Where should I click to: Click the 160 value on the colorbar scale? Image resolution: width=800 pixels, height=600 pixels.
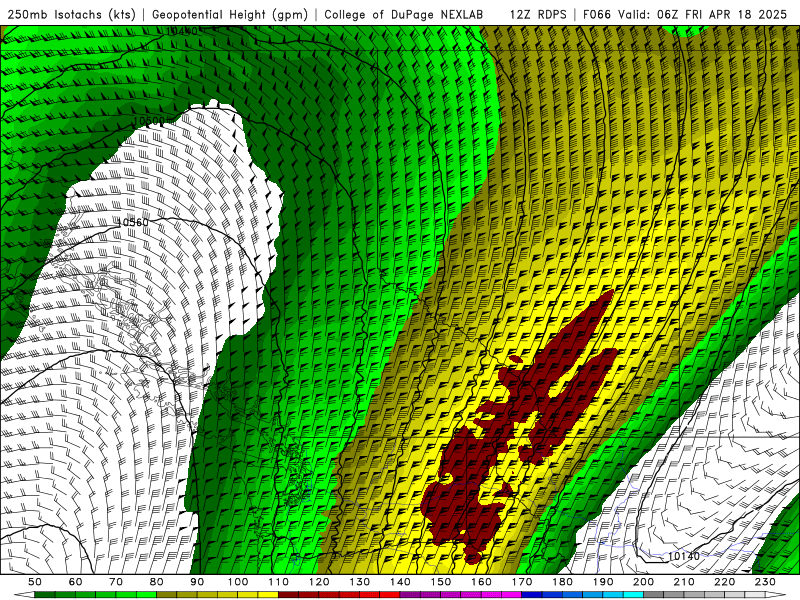click(x=481, y=582)
